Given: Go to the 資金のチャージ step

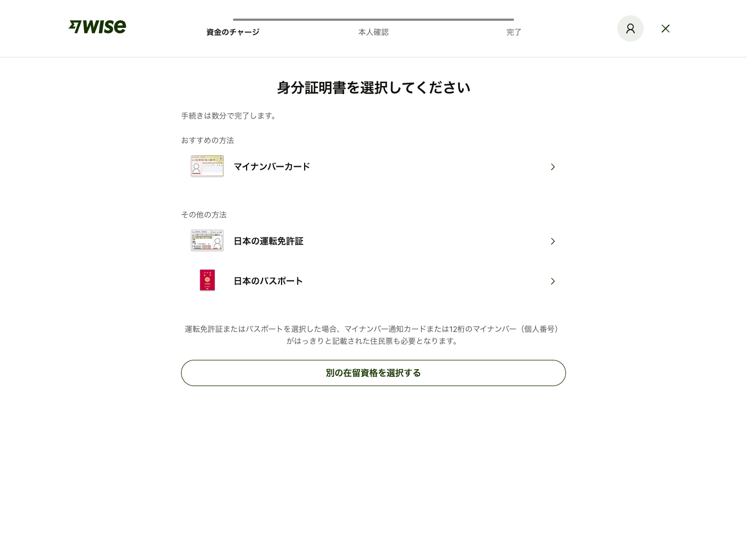Looking at the screenshot, I should click(233, 32).
